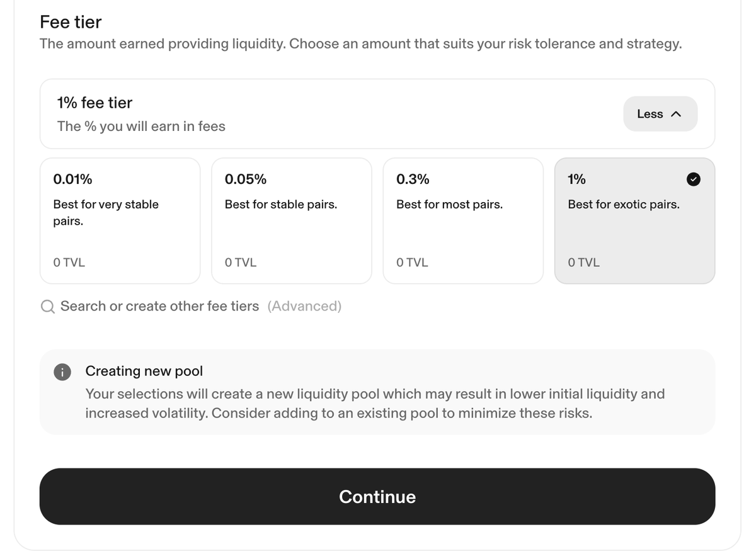Click the 1% fee tier summary header
Viewport: 756px width, 556px height.
94,103
